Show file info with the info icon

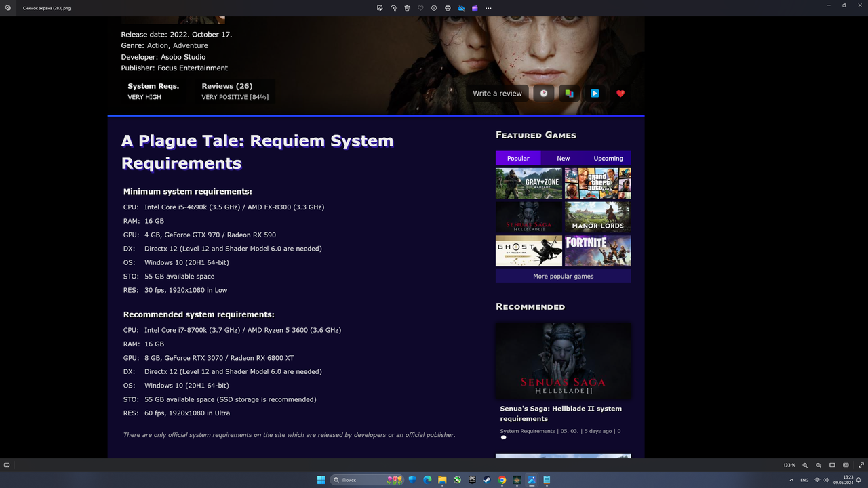pyautogui.click(x=434, y=8)
